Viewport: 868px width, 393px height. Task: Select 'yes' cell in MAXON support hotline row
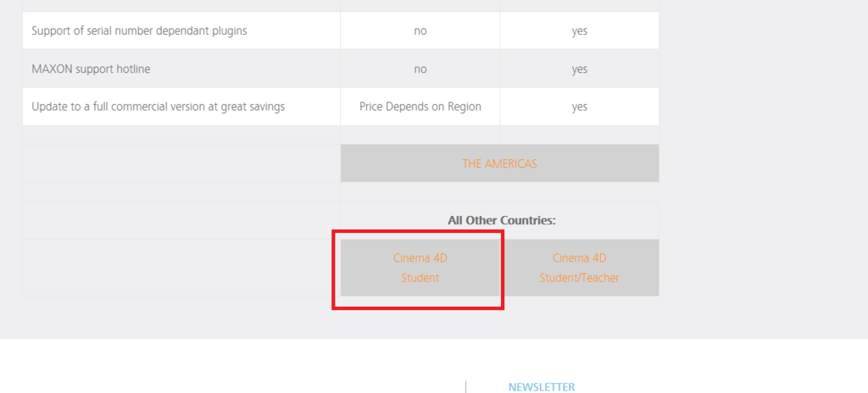[580, 69]
